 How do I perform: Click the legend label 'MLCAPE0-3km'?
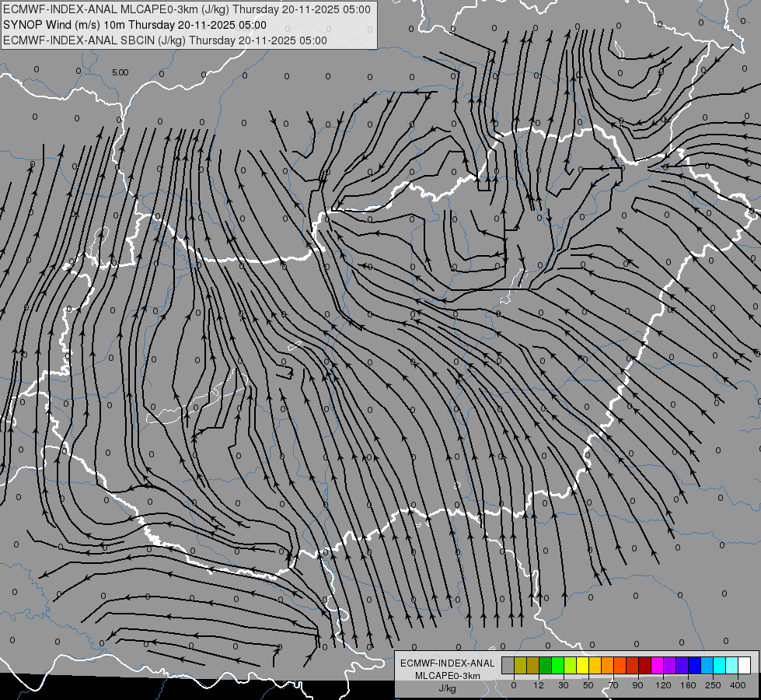coord(447,676)
